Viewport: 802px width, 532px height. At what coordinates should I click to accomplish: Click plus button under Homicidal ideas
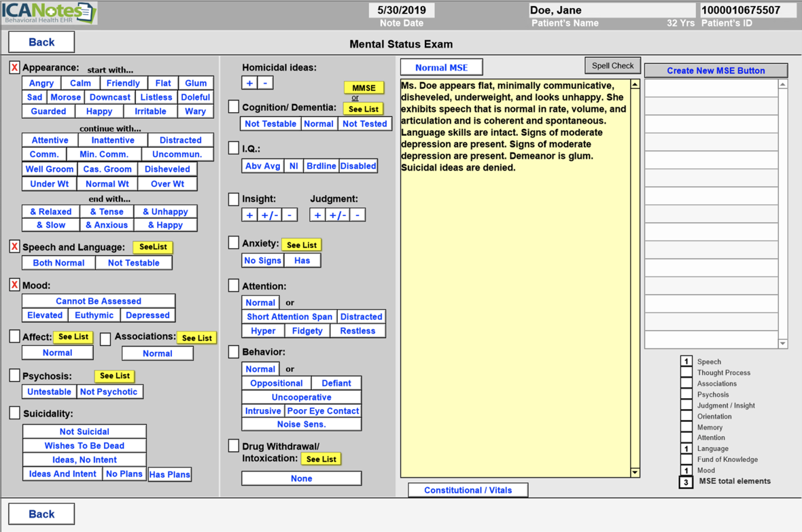(x=249, y=83)
